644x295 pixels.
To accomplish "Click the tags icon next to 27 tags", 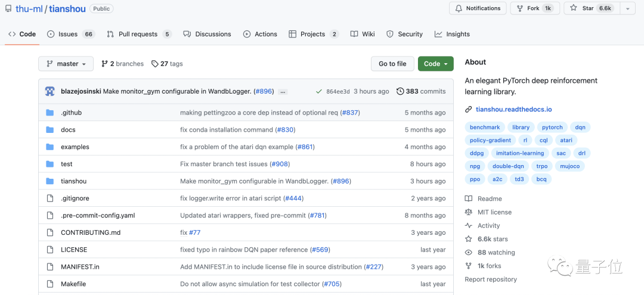I will 155,64.
